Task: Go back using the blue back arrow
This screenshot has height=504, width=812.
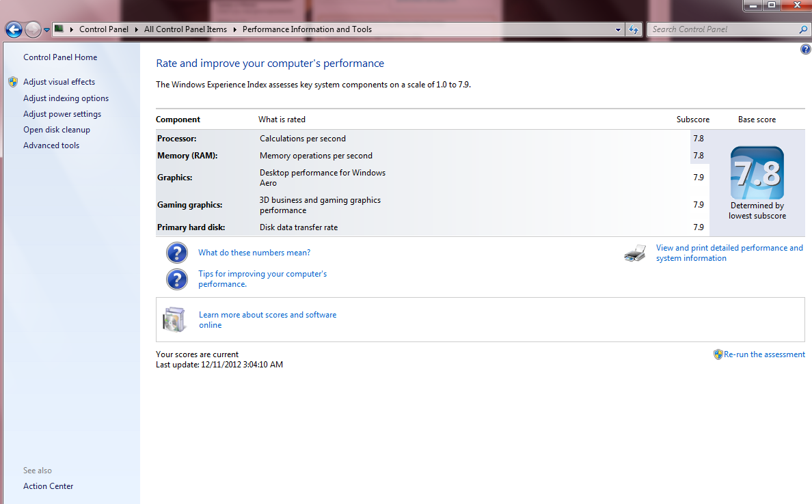Action: (14, 29)
